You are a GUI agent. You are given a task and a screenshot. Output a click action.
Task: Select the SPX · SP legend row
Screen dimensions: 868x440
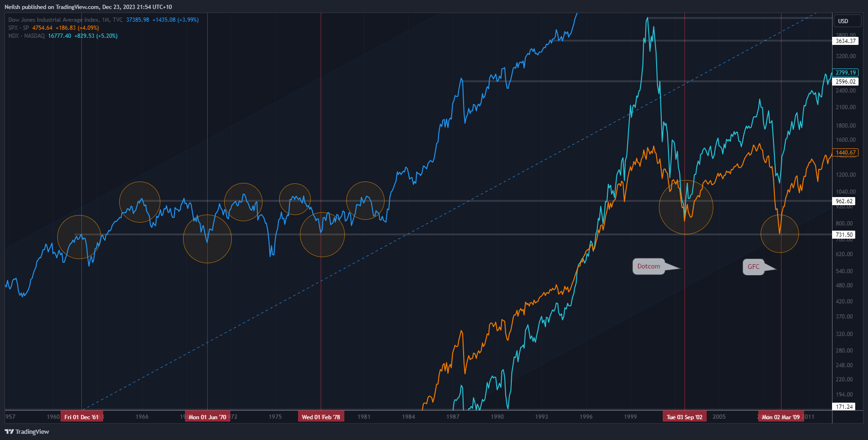point(53,28)
